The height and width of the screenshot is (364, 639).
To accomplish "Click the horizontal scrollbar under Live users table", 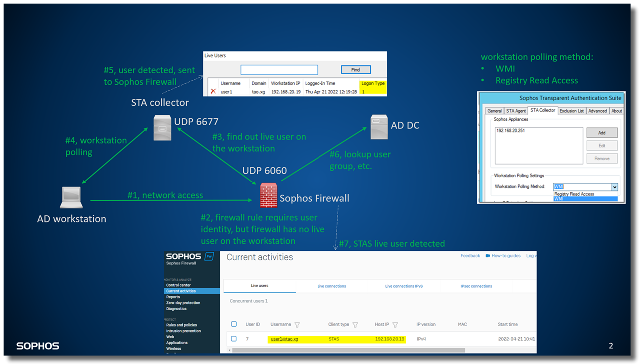I will [x=348, y=350].
